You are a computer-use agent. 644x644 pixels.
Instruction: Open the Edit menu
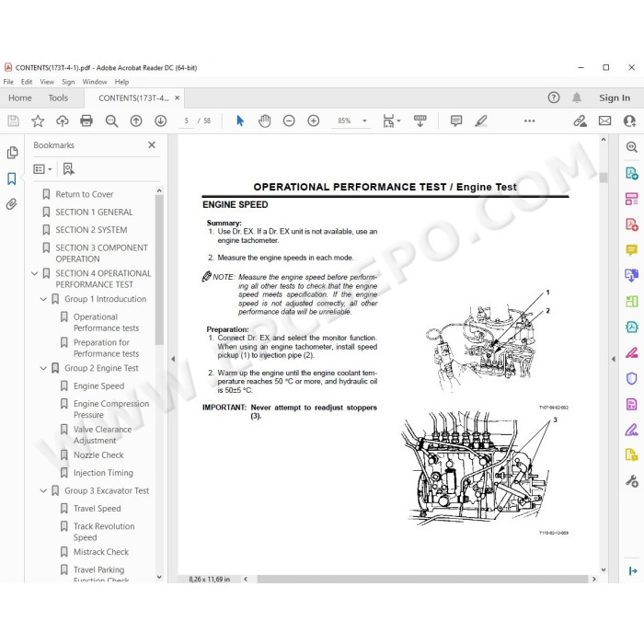[27, 82]
